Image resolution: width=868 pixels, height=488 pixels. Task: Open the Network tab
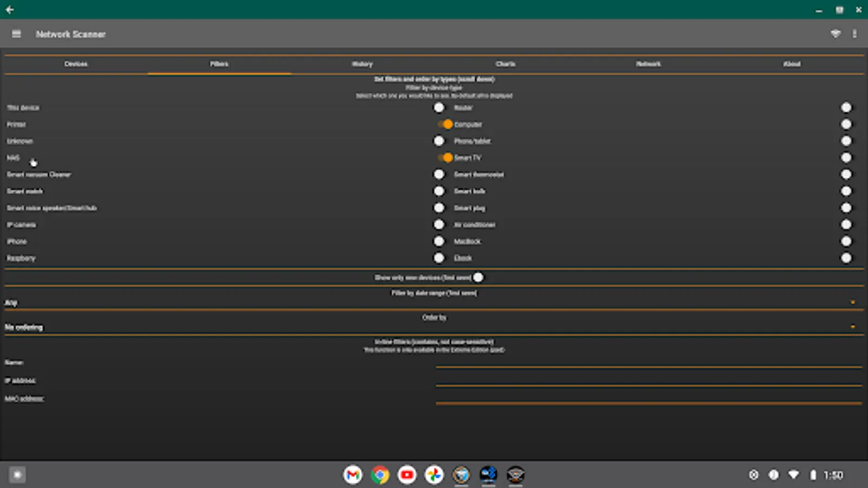coord(649,64)
